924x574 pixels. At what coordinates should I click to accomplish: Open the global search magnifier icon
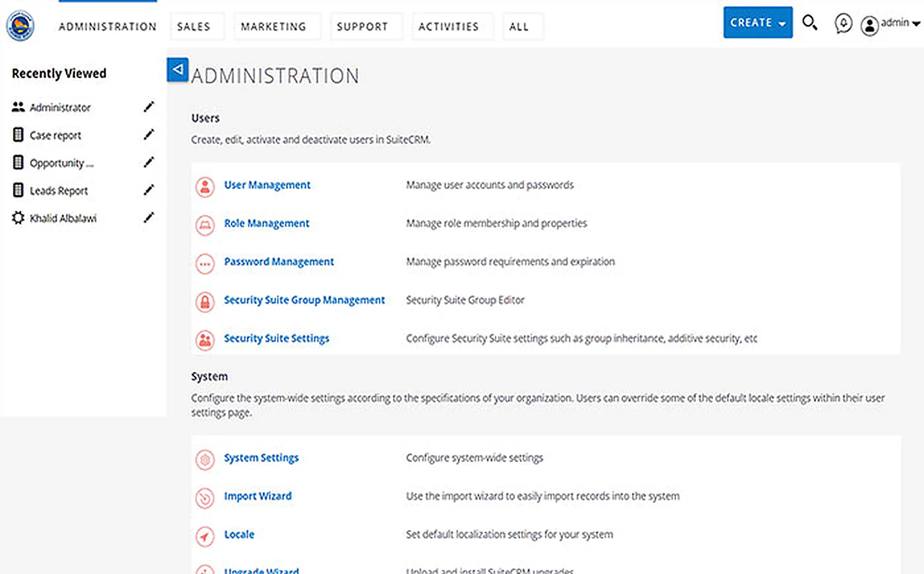pos(810,23)
